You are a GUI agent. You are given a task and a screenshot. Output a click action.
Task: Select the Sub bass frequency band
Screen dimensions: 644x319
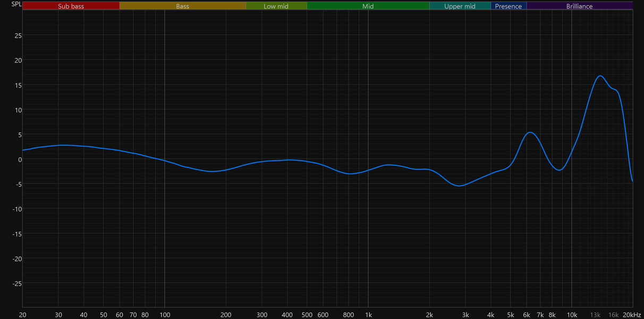click(x=71, y=6)
